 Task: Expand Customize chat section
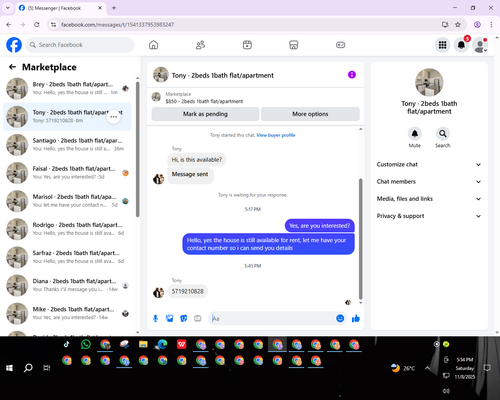(429, 164)
